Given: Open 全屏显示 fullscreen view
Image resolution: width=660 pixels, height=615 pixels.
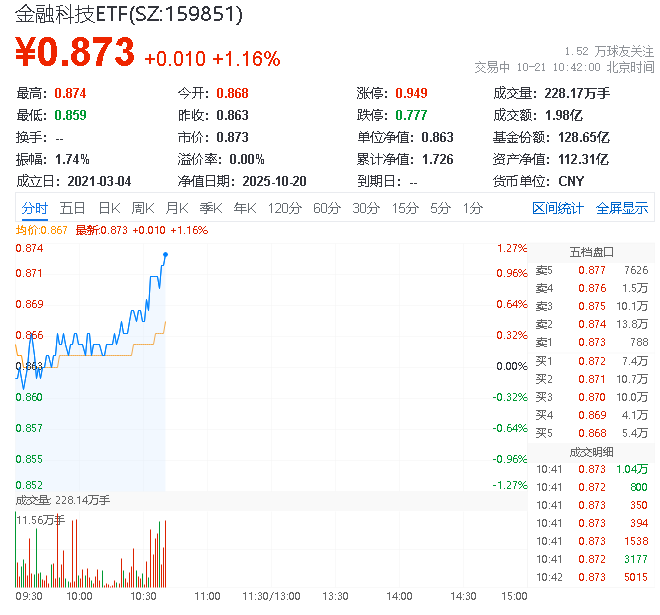Looking at the screenshot, I should pos(622,208).
